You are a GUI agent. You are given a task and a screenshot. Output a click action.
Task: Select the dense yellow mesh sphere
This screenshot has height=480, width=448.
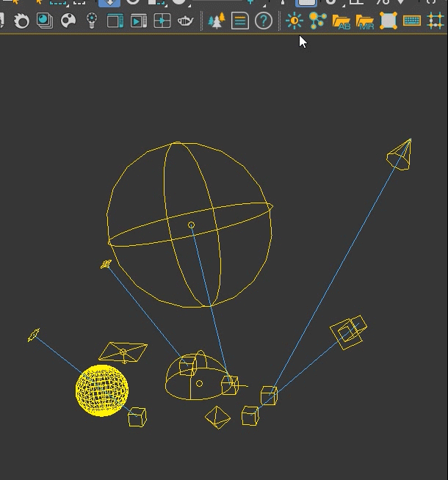tap(102, 390)
